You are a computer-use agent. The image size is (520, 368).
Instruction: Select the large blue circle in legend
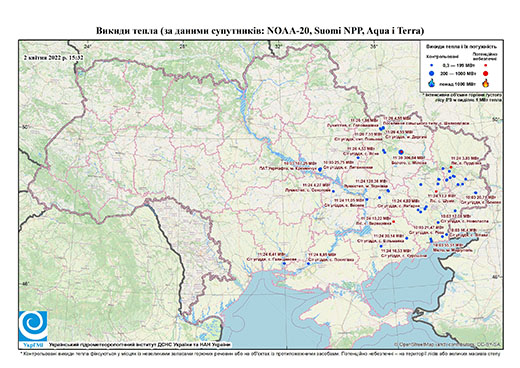point(432,73)
